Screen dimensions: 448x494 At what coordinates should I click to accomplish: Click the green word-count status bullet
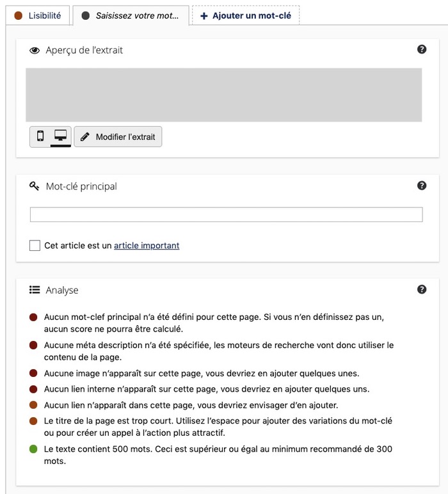(34, 450)
